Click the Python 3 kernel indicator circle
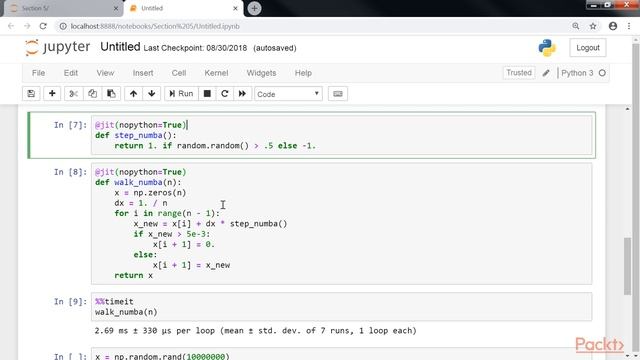 tap(602, 73)
